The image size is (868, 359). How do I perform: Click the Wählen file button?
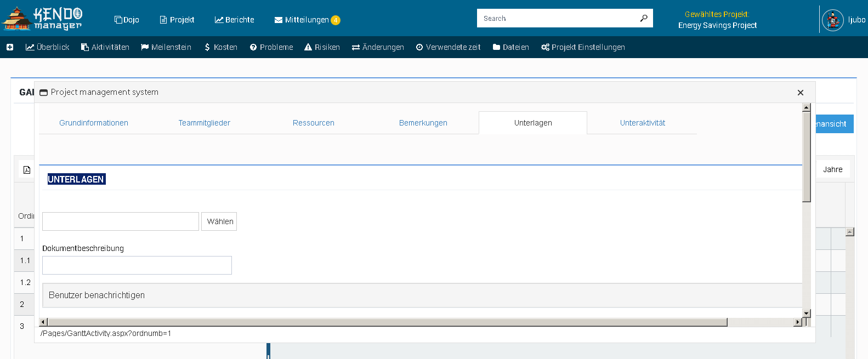219,221
